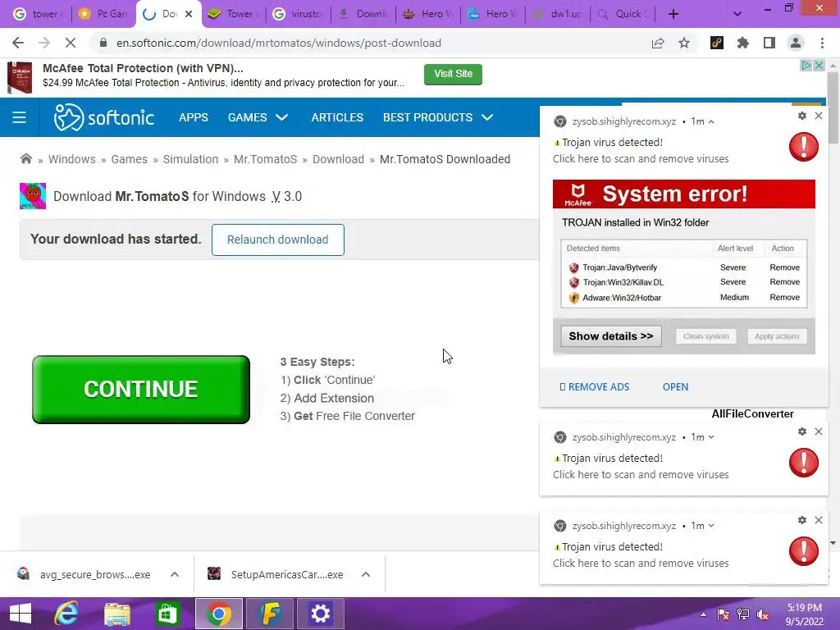
Task: Open the Settings gear app on taskbar
Action: pos(320,614)
